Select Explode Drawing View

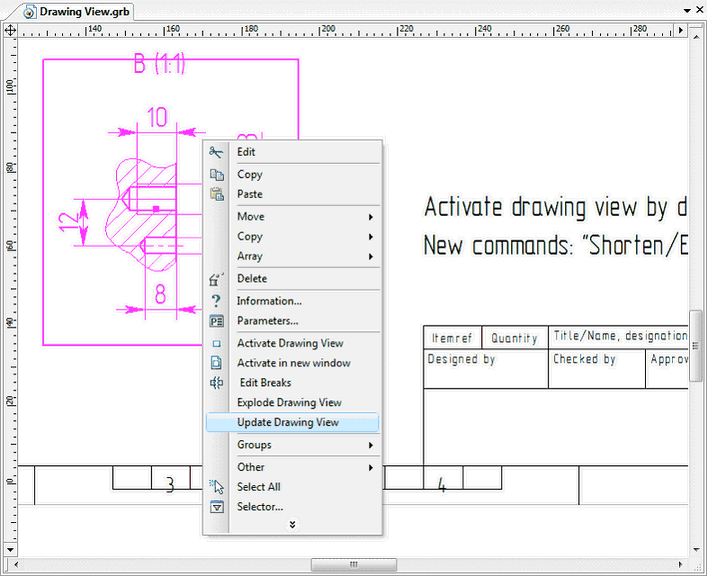coord(289,403)
